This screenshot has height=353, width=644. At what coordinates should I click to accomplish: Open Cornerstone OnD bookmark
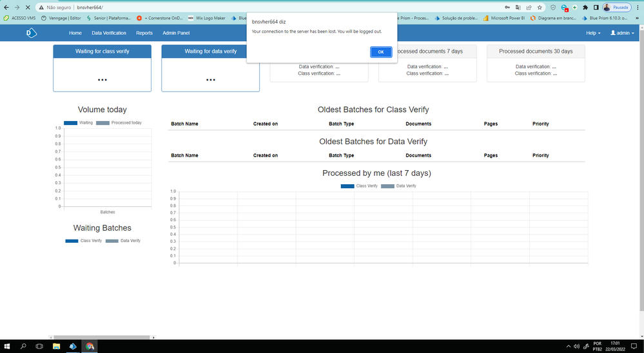point(159,18)
